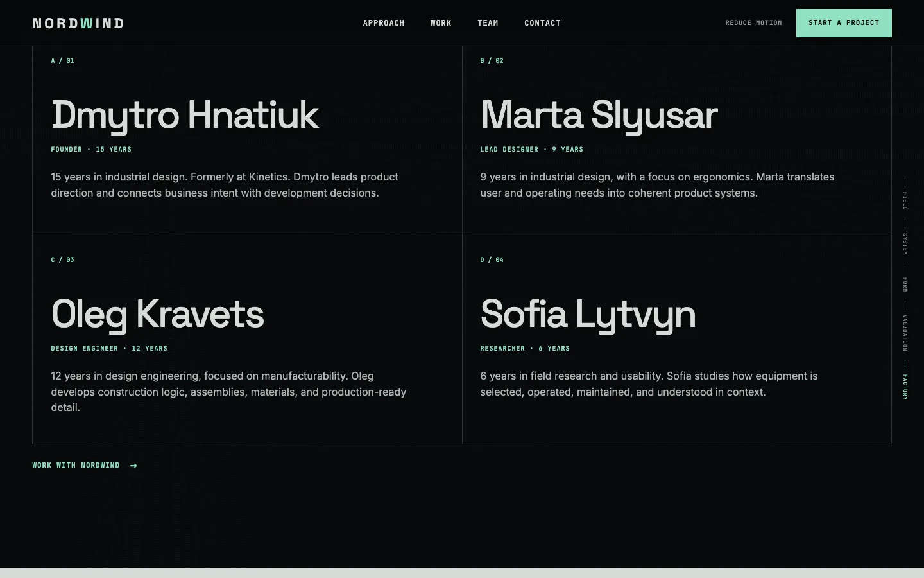The width and height of the screenshot is (924, 578).
Task: Click the NORDWIND logo
Action: (78, 23)
